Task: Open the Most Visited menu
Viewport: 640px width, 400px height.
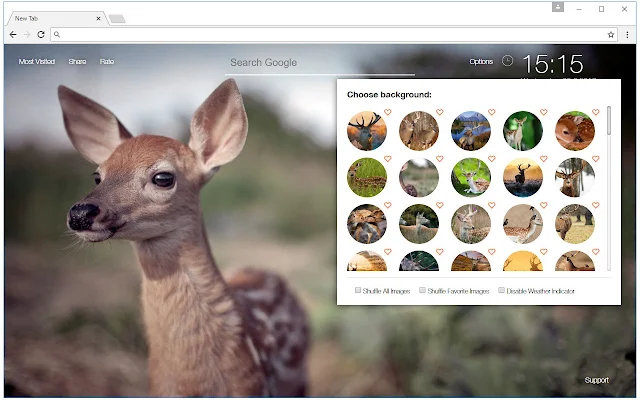Action: pos(37,62)
